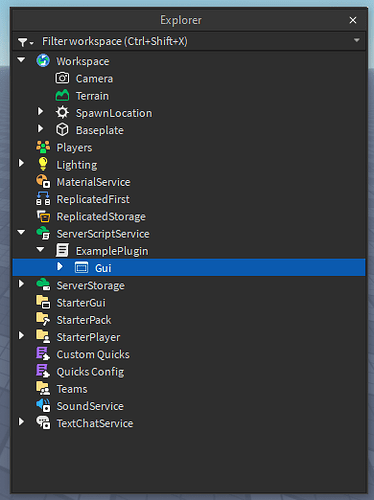Screen dimensions: 374x500
Task: Select the SpawnLocation item text
Action: 114,113
